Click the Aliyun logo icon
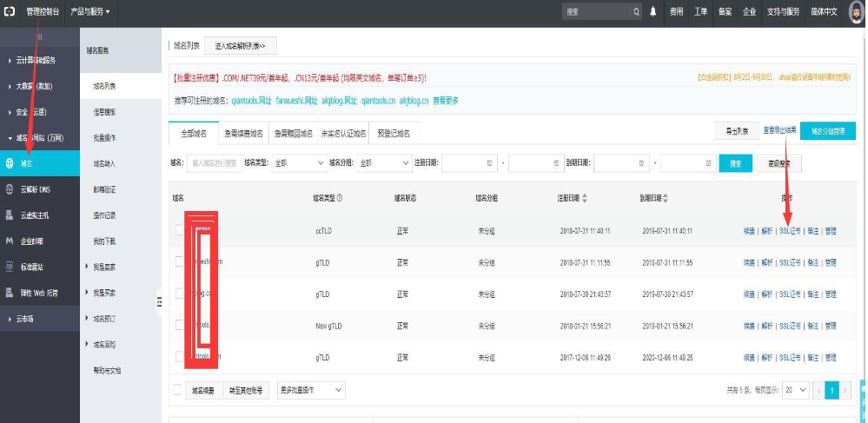 10,11
